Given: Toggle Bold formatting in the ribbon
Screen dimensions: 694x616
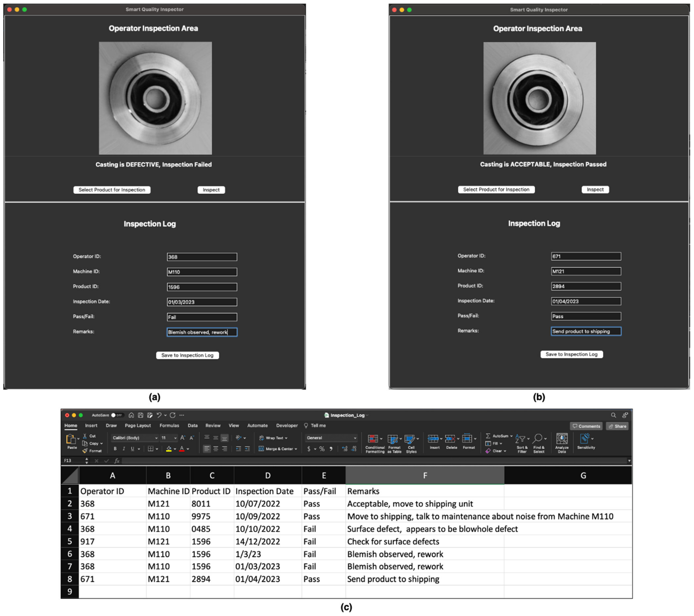Looking at the screenshot, I should 115,449.
